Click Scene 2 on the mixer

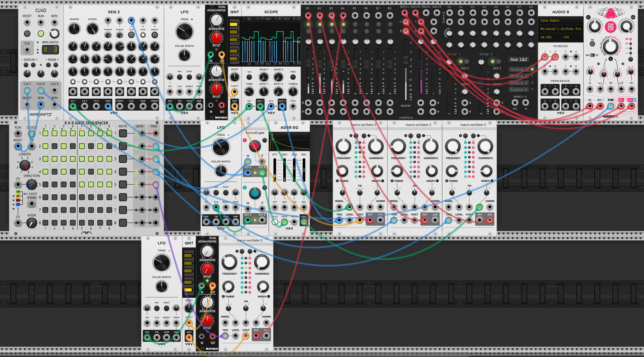click(x=518, y=76)
